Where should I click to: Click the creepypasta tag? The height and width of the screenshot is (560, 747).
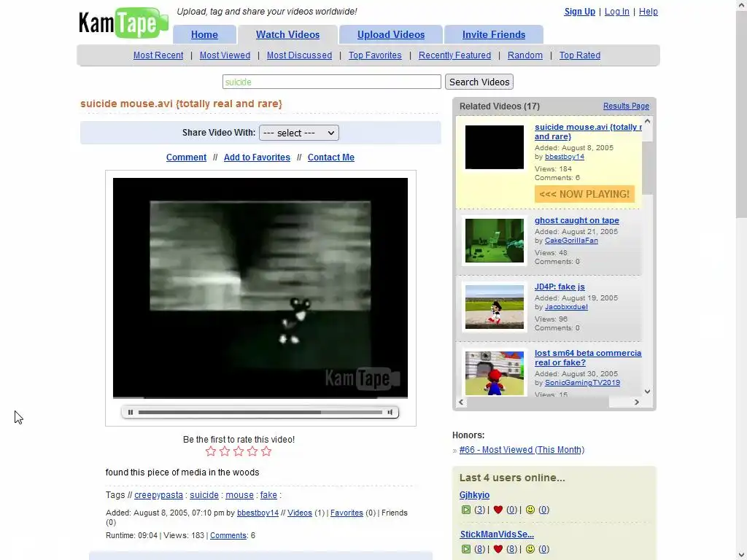pyautogui.click(x=158, y=495)
